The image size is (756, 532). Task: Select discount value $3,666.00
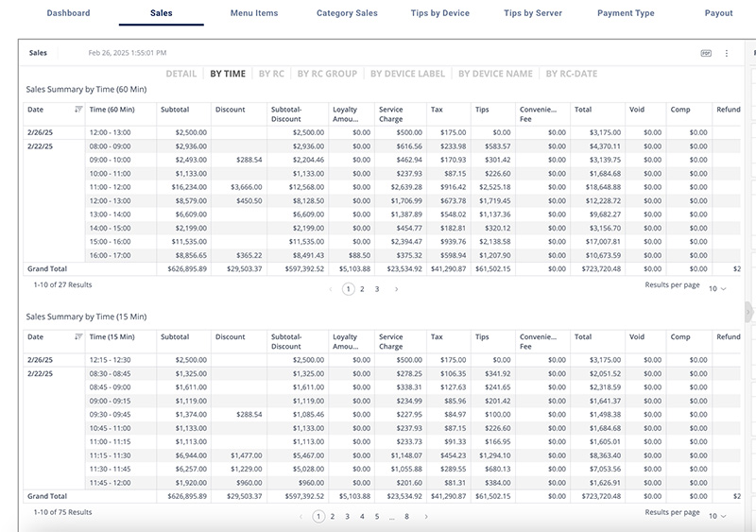(x=247, y=187)
